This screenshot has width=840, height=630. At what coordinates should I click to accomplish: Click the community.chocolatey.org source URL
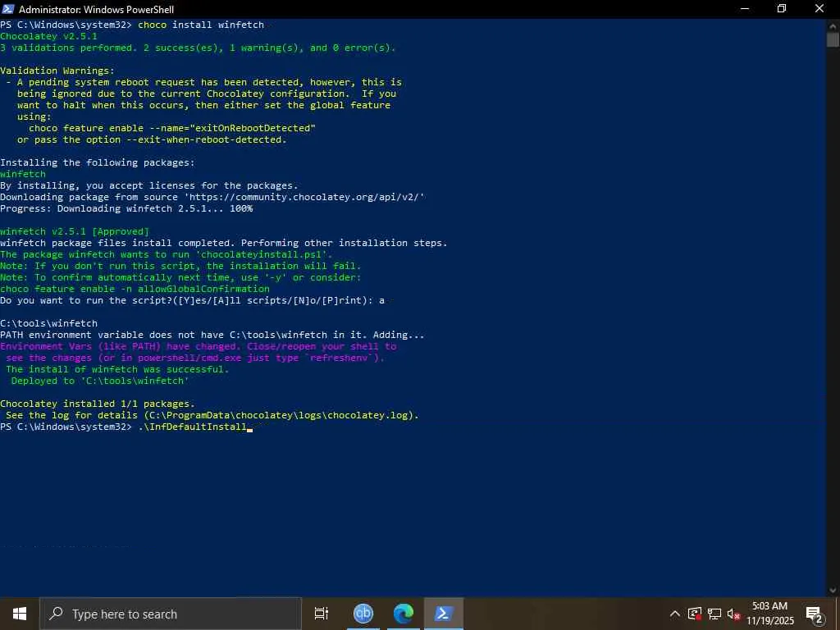304,197
